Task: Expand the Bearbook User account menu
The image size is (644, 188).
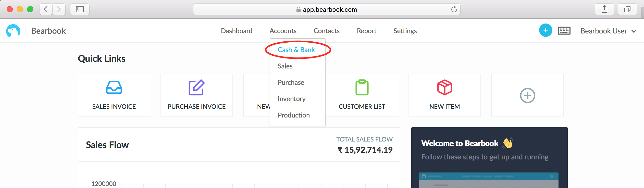Action: click(609, 31)
